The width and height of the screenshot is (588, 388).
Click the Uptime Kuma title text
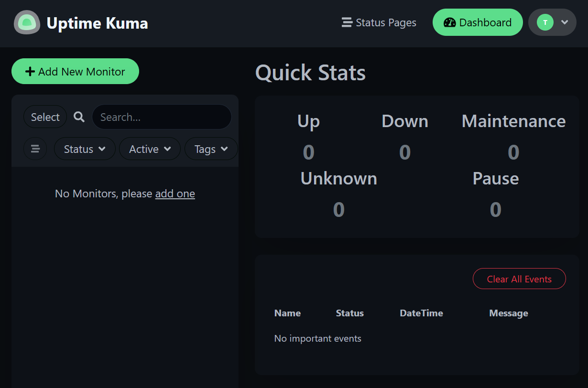click(97, 23)
